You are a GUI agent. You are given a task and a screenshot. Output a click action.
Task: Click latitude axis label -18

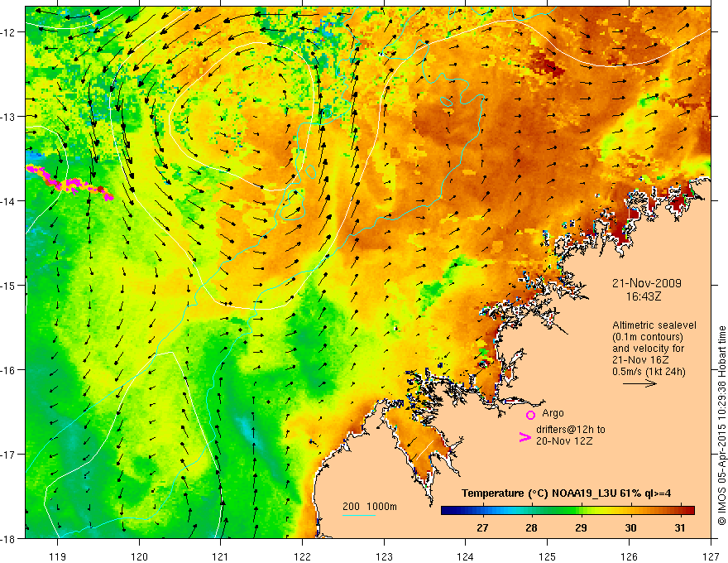(x=9, y=538)
